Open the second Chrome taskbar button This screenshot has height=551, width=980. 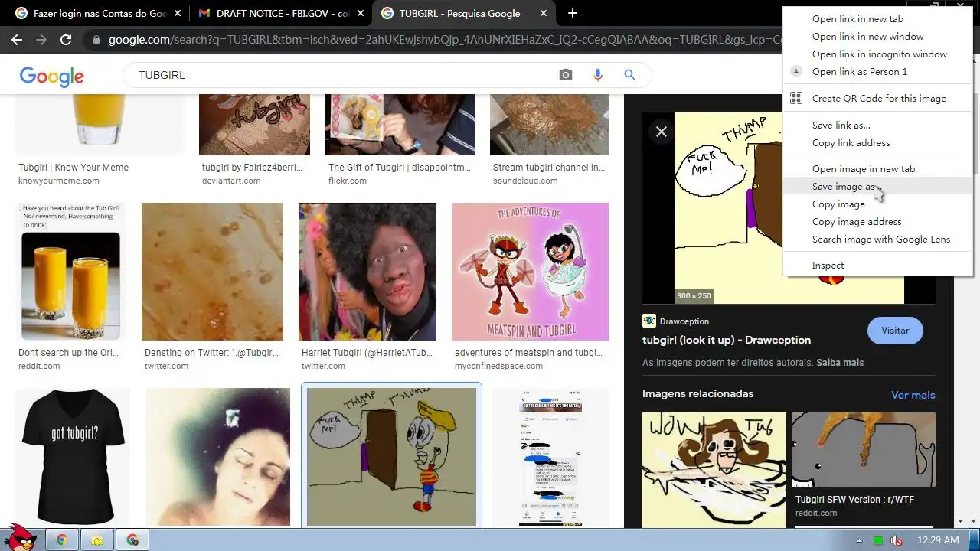click(133, 540)
